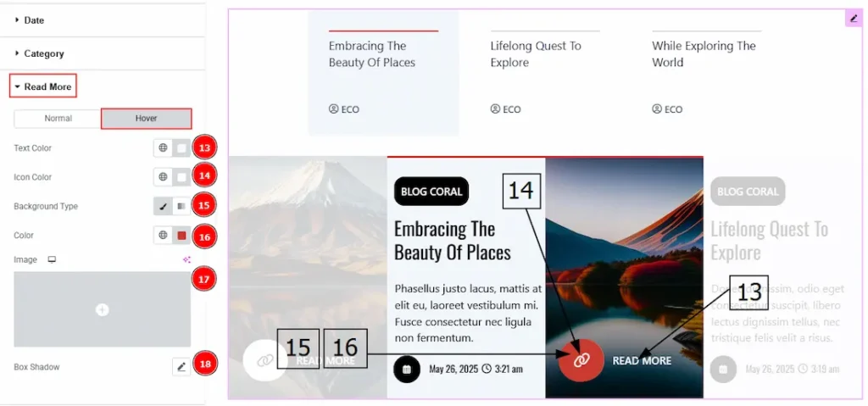Click the black BLOG CORAL category badge
This screenshot has width=868, height=406.
[x=431, y=192]
